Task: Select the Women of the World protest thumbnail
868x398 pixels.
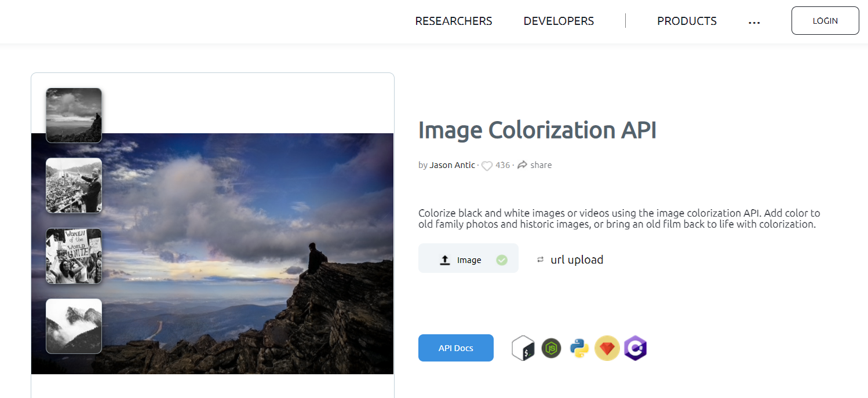Action: 74,255
